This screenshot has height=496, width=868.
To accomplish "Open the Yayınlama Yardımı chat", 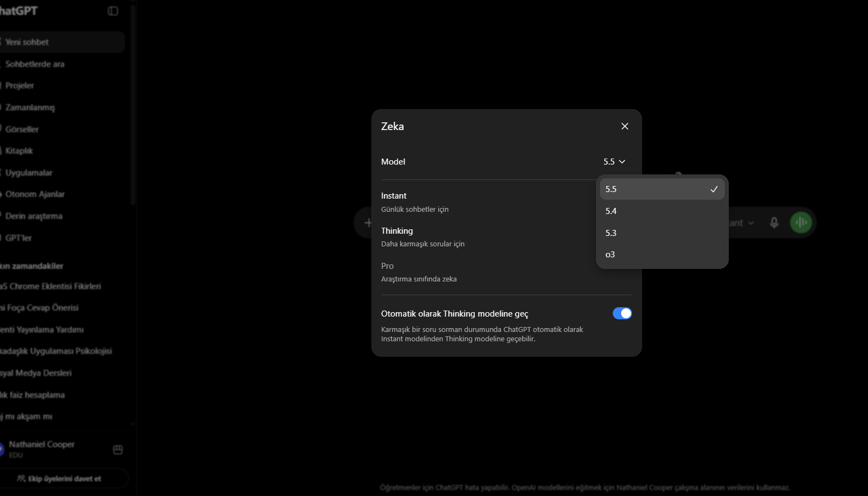I will 63,330.
